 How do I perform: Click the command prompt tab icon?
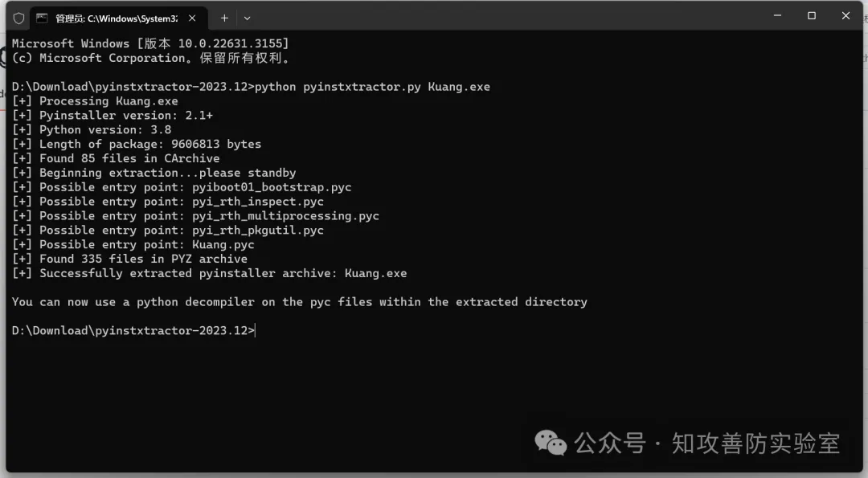[x=42, y=18]
